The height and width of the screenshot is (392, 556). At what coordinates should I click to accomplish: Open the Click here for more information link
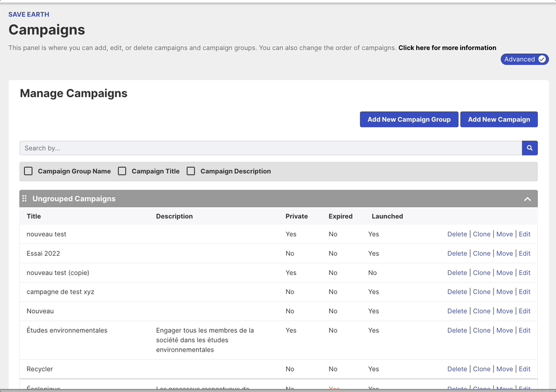pos(447,48)
